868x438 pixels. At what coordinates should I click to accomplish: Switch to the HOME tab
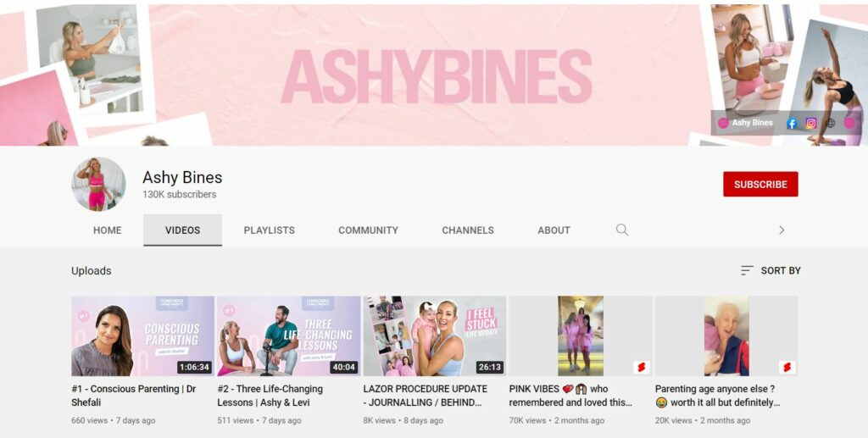107,230
